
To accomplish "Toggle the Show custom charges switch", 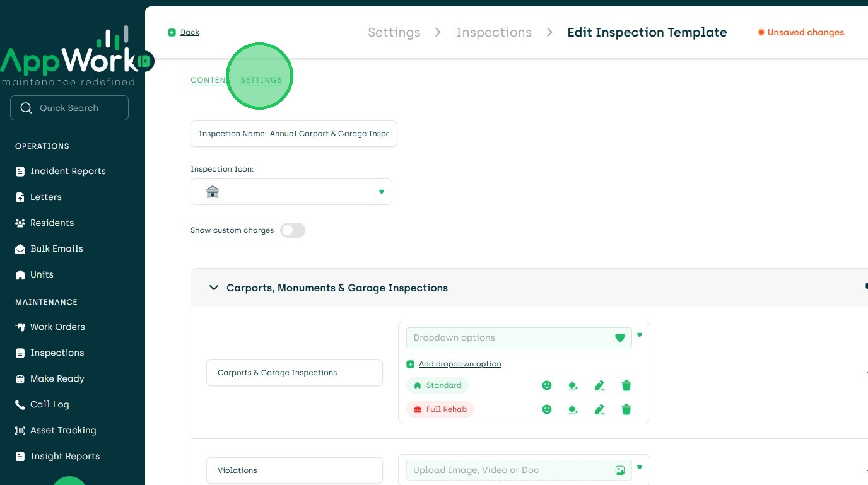I will click(293, 230).
